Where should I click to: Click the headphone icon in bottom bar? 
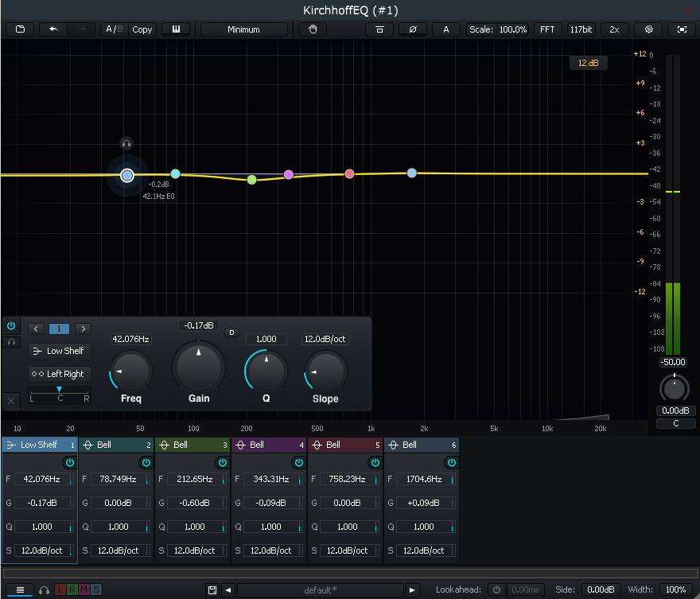[44, 590]
